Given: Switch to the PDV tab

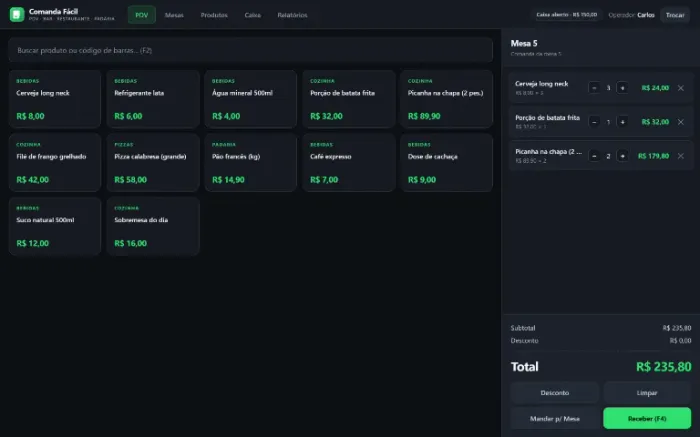Looking at the screenshot, I should pyautogui.click(x=142, y=15).
